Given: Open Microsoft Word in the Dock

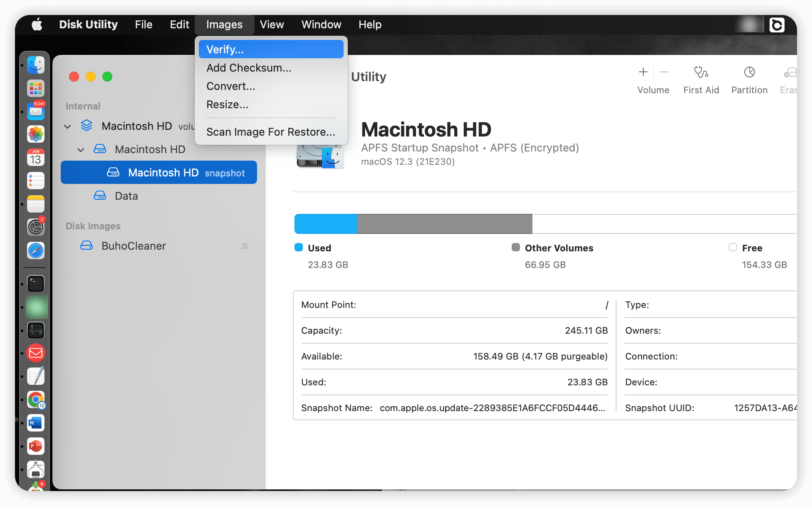Looking at the screenshot, I should (x=36, y=423).
